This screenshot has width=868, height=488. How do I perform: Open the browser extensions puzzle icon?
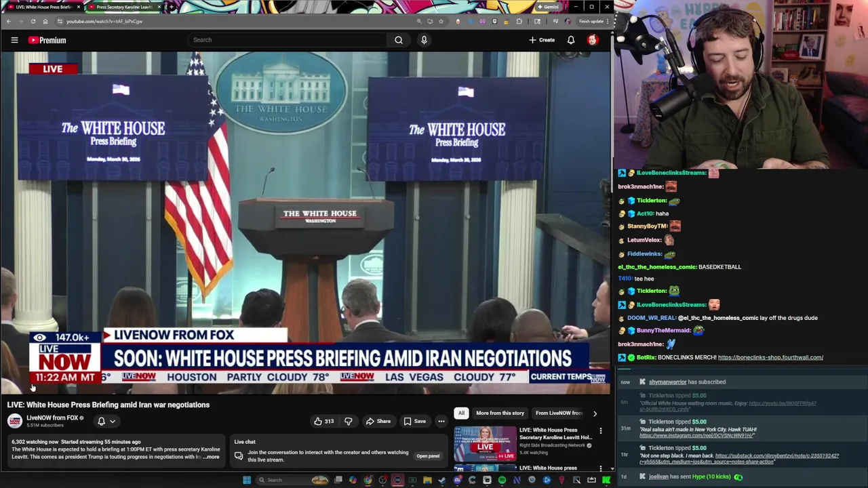coord(519,21)
